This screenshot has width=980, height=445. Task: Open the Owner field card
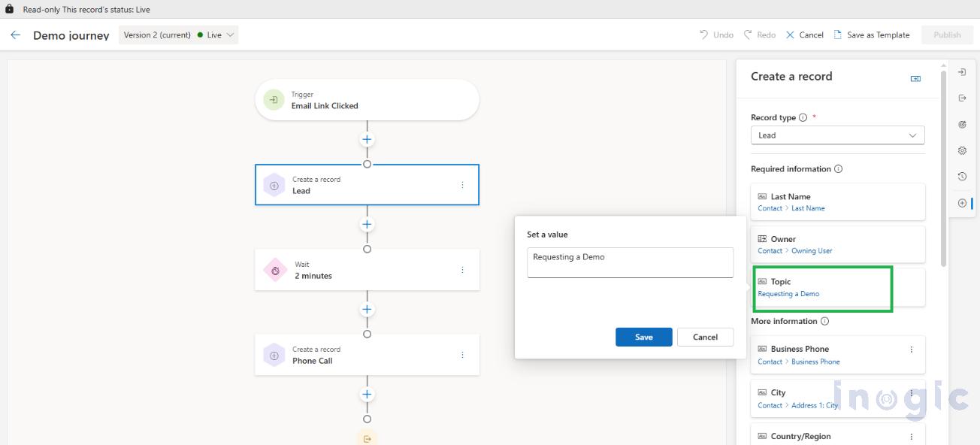click(837, 244)
